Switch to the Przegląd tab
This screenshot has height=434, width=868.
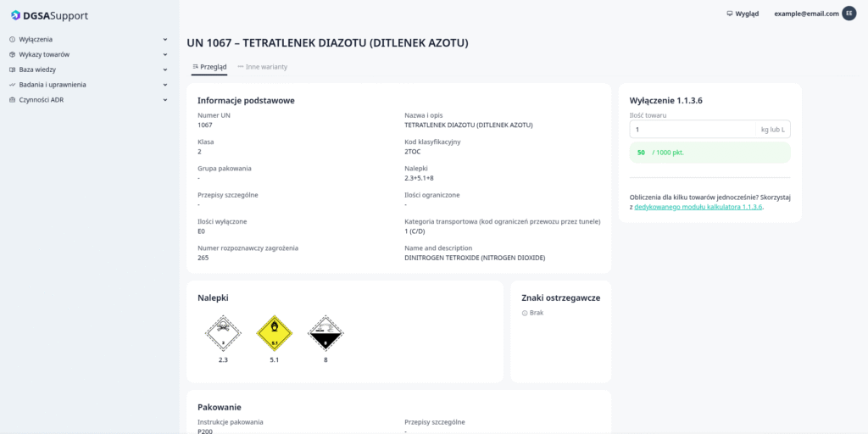(x=209, y=66)
